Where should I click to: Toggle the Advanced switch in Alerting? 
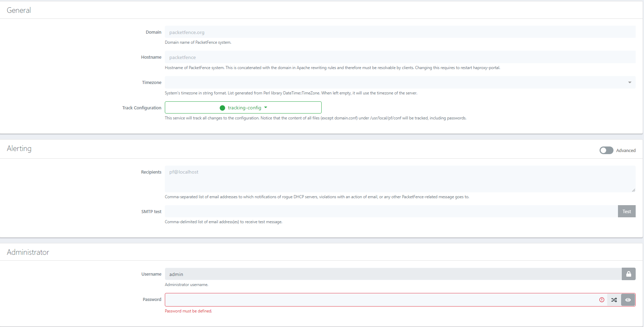(606, 150)
